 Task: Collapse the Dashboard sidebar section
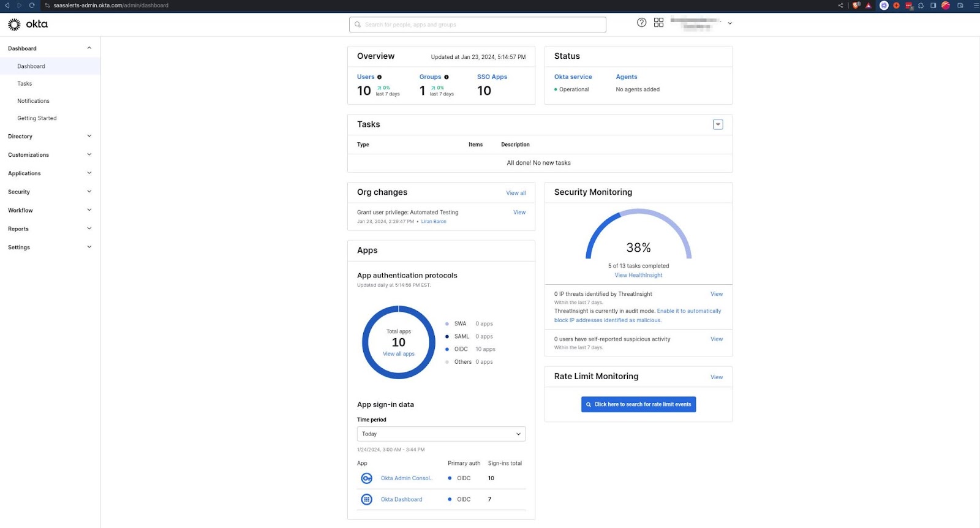coord(89,48)
